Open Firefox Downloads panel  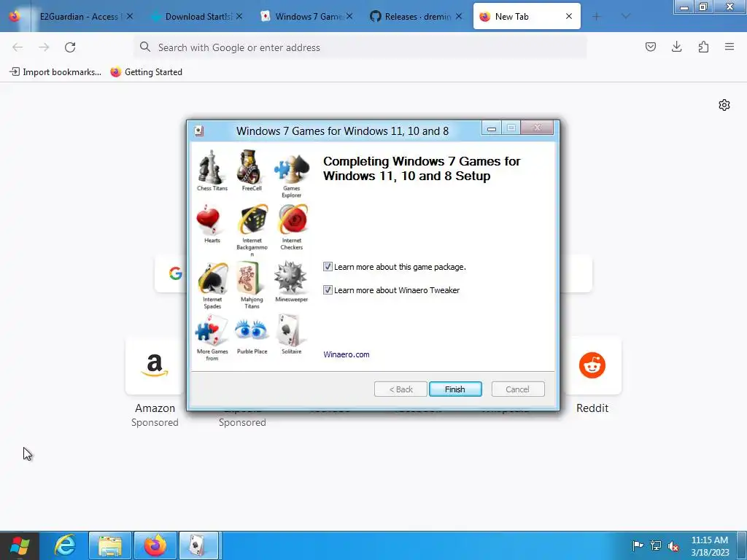point(676,47)
